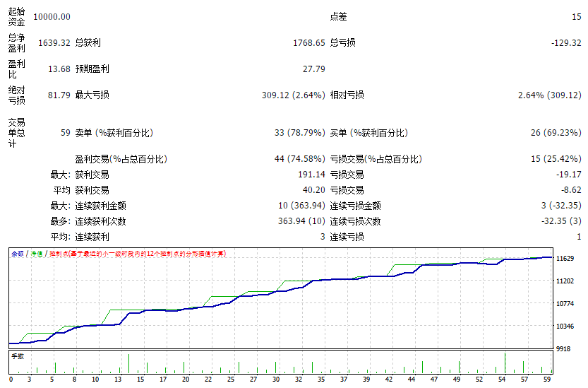Select the 11202 price axis label

[x=565, y=281]
